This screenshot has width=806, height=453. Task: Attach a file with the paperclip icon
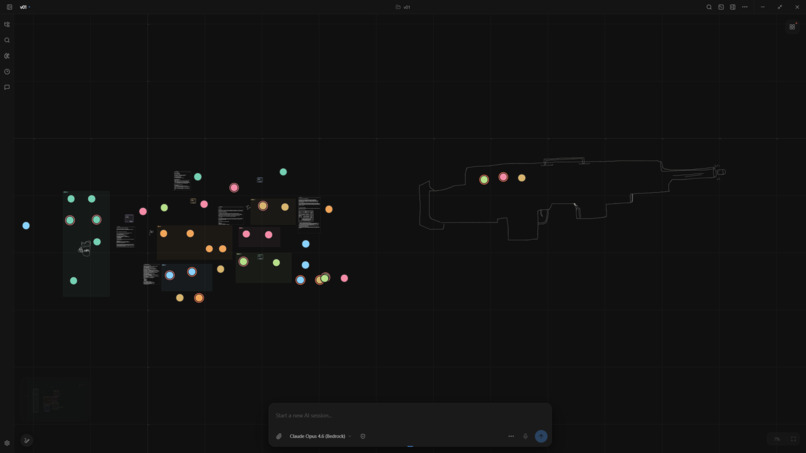point(279,436)
